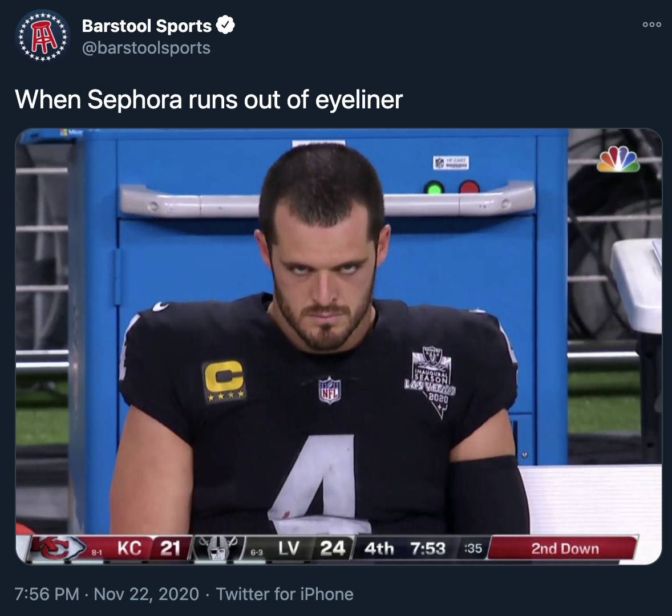Open the Barstool Sports profile avatar
Viewport: 672px width, 616px height.
42,37
